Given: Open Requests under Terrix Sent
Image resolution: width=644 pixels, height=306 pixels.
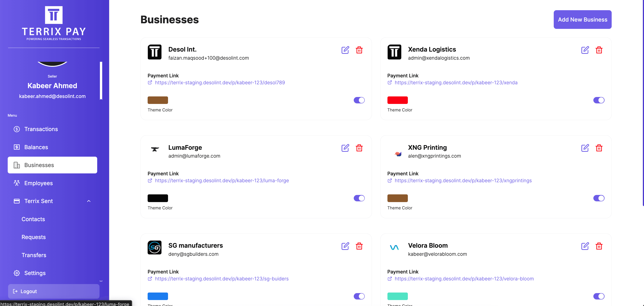Looking at the screenshot, I should pyautogui.click(x=33, y=237).
